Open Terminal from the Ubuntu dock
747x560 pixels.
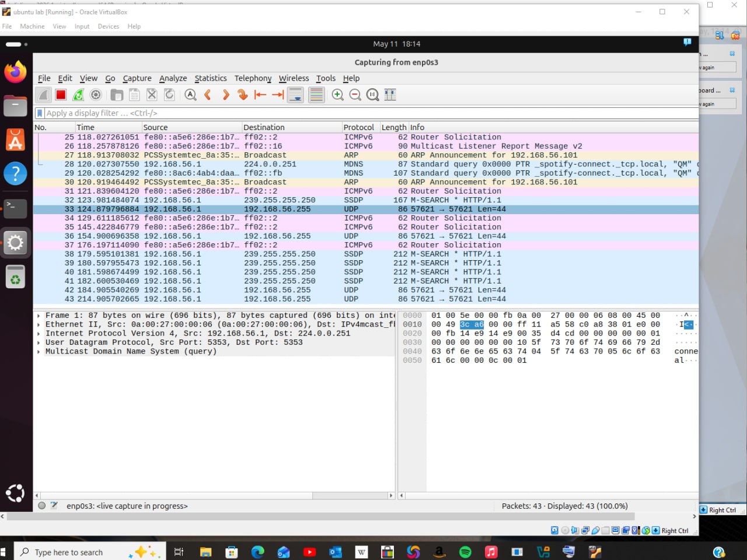click(16, 208)
